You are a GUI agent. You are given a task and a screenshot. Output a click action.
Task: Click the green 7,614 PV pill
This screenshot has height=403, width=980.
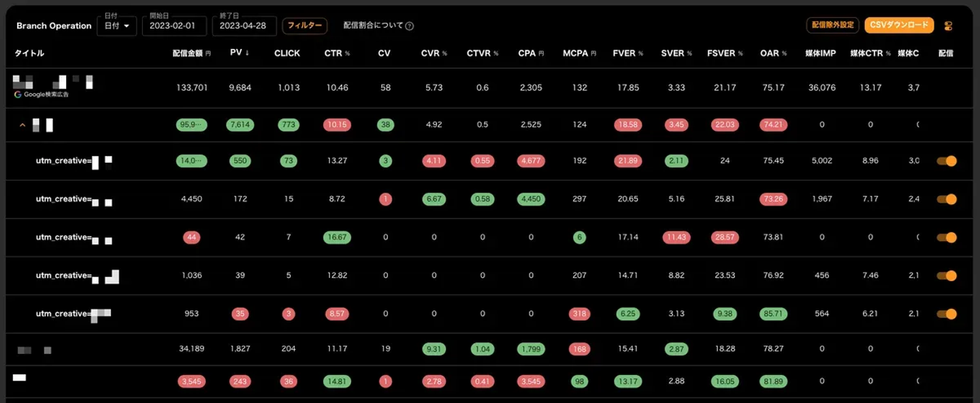(240, 125)
